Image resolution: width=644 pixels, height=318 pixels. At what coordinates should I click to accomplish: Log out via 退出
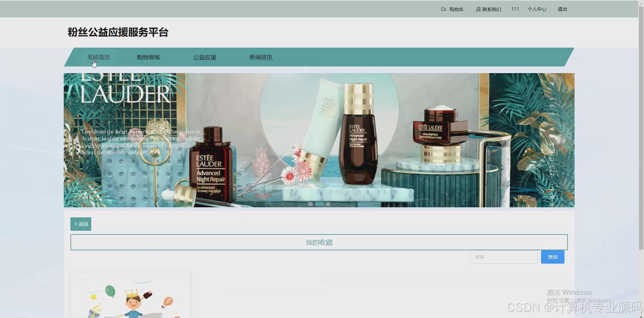point(562,9)
